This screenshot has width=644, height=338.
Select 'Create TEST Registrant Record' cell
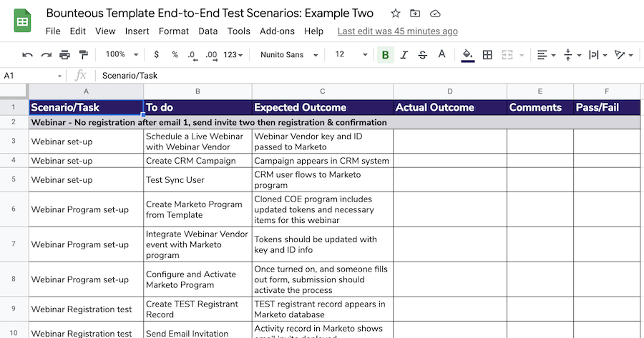197,309
